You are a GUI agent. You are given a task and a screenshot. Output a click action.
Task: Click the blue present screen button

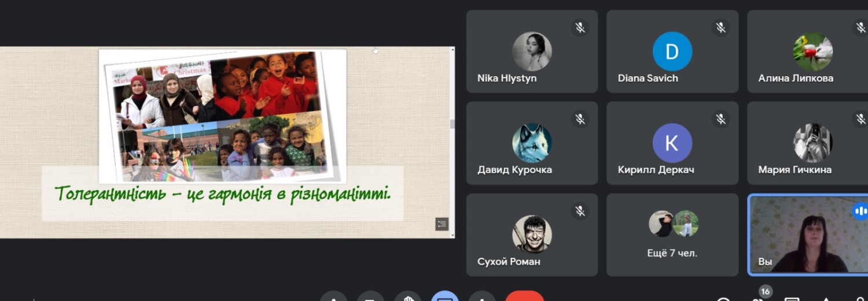[445, 296]
